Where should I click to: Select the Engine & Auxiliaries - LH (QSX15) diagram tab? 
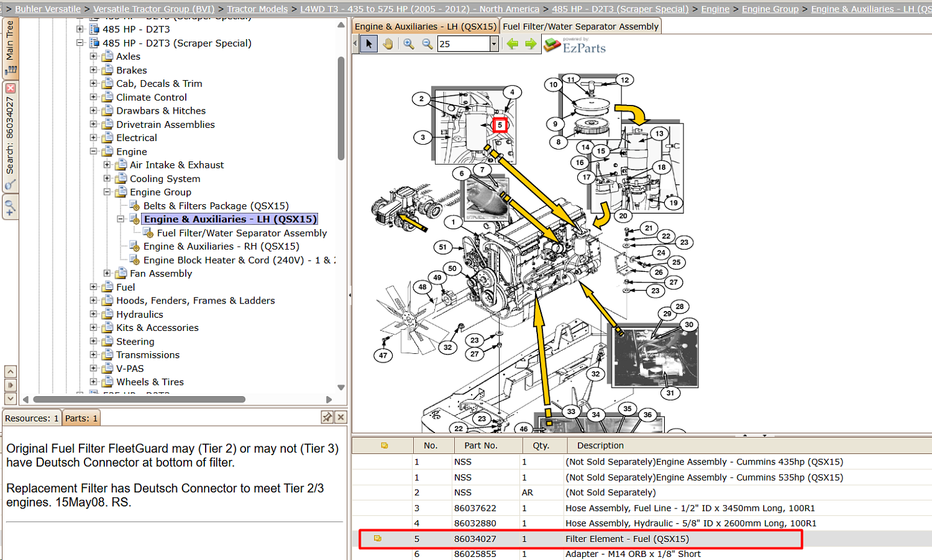[426, 27]
